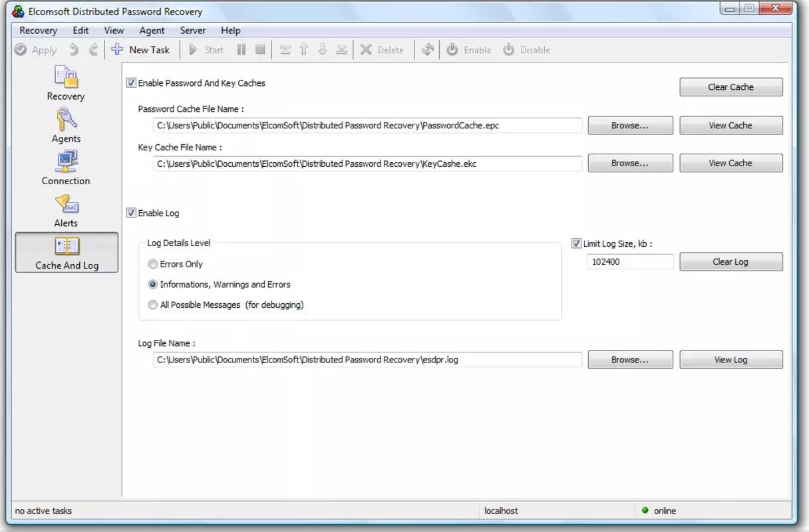View Cache for Password Cache file
809x532 pixels.
click(x=731, y=126)
